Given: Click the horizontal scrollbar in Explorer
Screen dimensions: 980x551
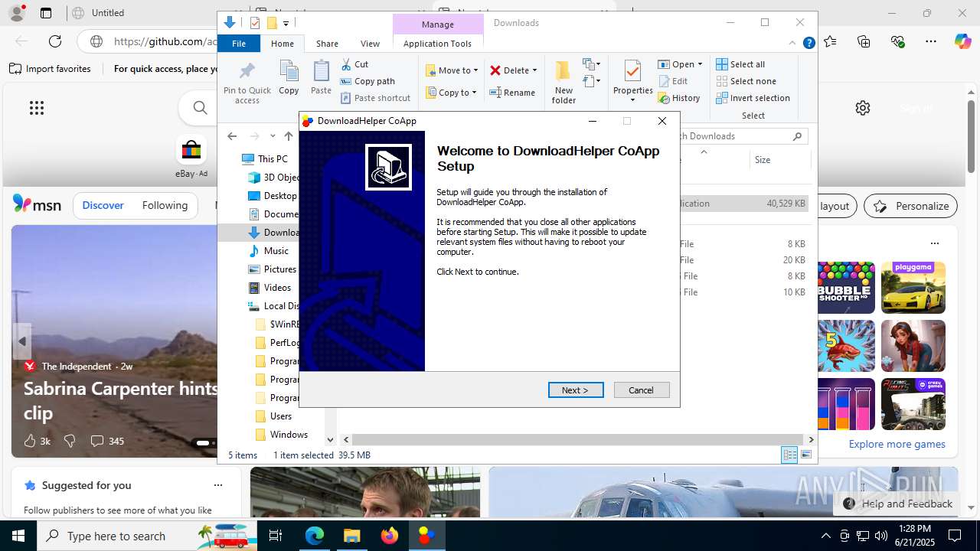Looking at the screenshot, I should (578, 440).
